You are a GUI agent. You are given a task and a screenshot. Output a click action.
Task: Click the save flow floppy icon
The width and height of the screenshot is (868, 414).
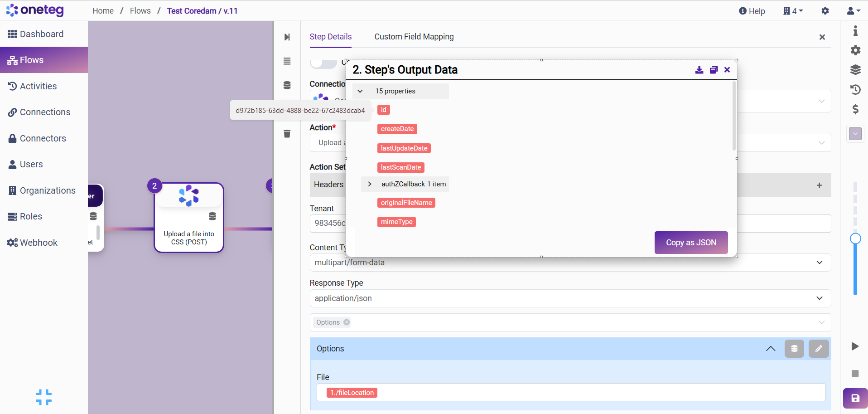click(855, 398)
